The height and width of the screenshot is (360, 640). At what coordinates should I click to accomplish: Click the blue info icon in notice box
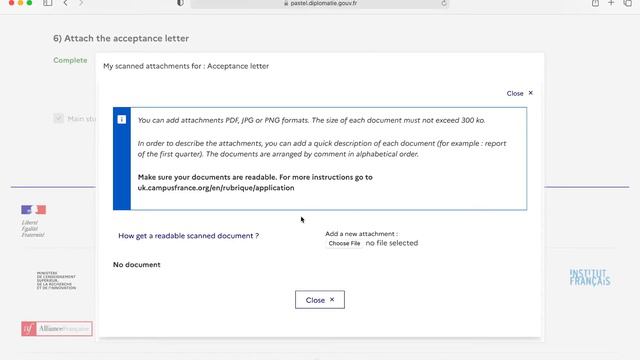(122, 119)
